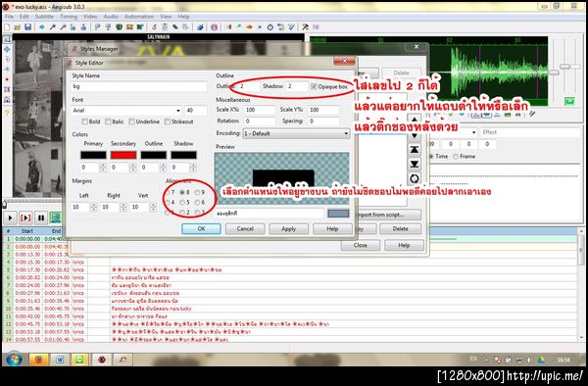
Task: Click the script Properties toolbar icon
Action: point(165,27)
